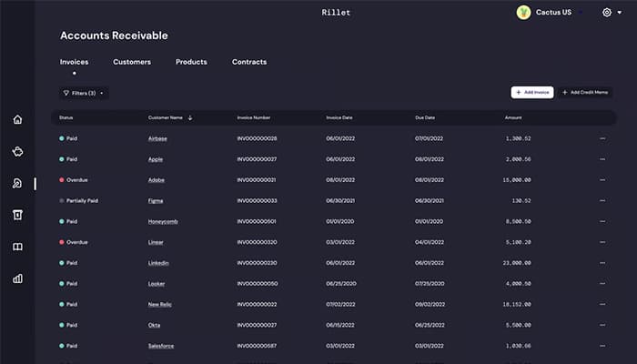This screenshot has height=364, width=637.
Task: Click invoice date 06/30/2021 in Figma row
Action: click(340, 201)
